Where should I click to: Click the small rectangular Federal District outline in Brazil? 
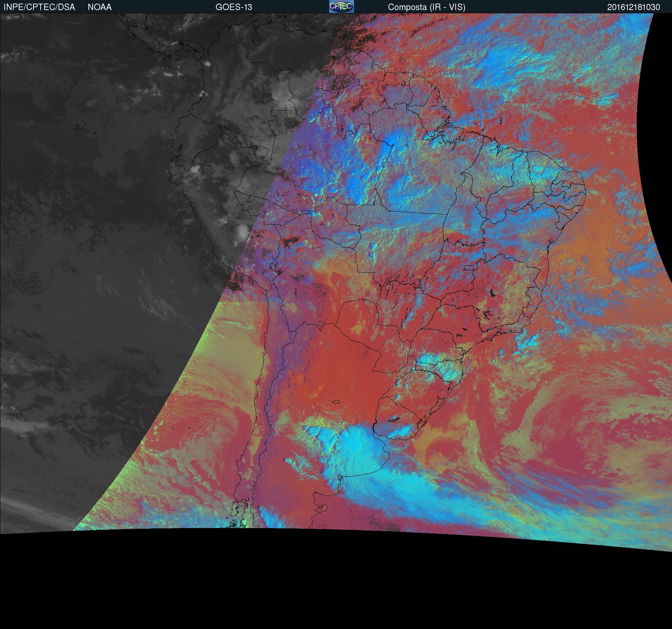[469, 267]
